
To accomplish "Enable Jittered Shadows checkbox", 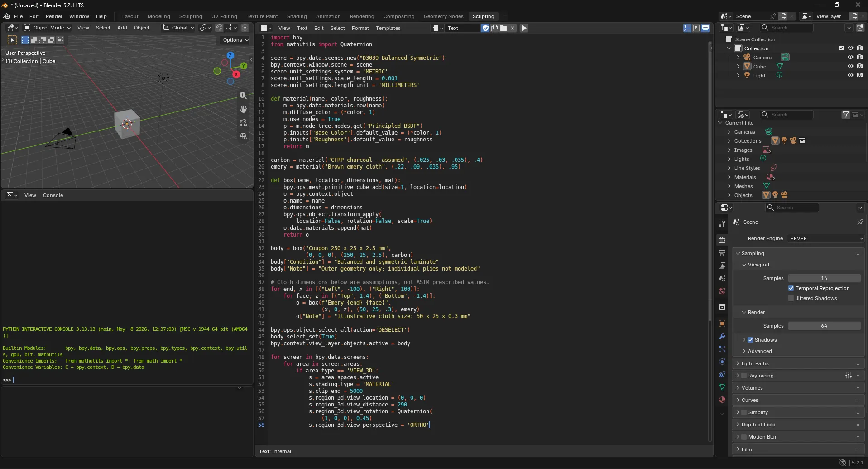I will click(791, 298).
